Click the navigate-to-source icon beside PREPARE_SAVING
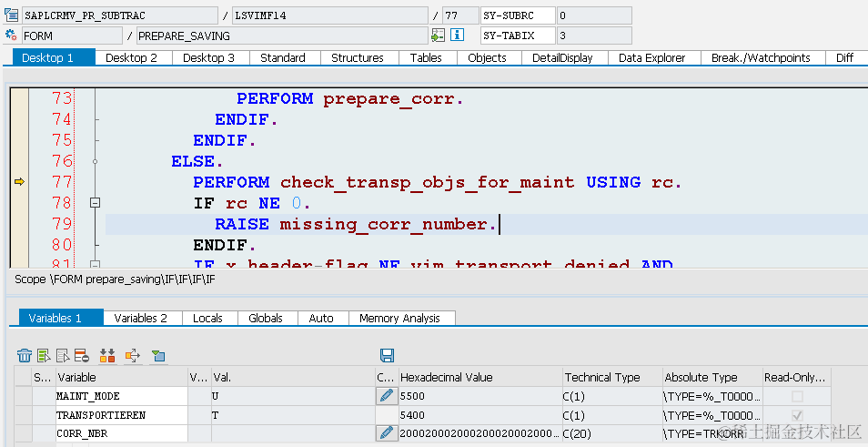868x447 pixels. point(438,36)
